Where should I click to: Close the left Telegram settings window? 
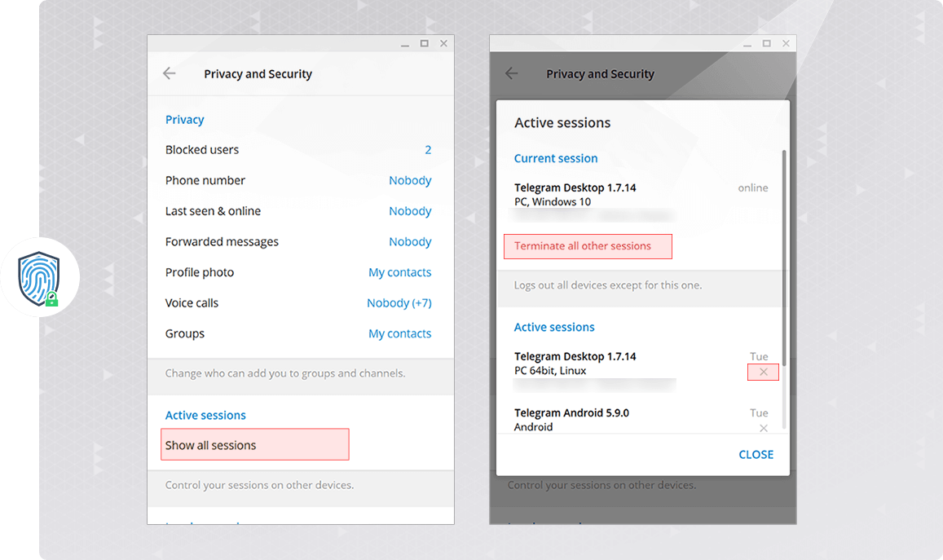(443, 43)
